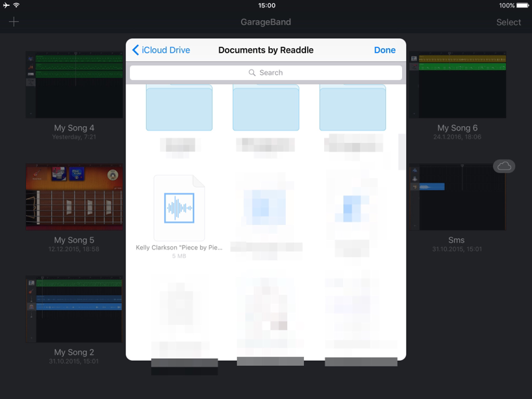The width and height of the screenshot is (532, 399).
Task: Open the Kelly Clarkson audio file
Action: click(x=179, y=208)
